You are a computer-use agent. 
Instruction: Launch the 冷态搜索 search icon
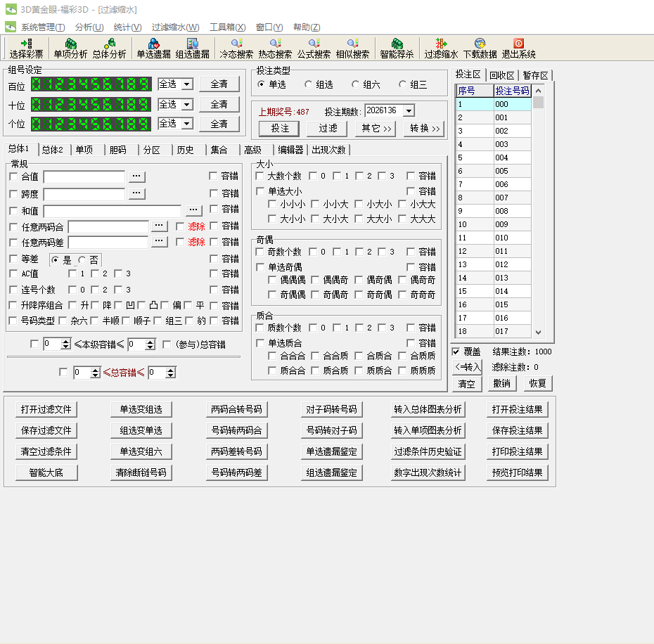[x=236, y=49]
